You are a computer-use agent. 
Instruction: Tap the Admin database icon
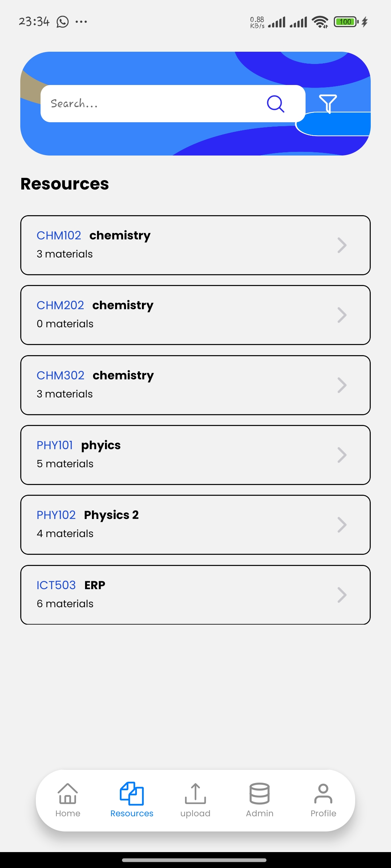coord(260,793)
